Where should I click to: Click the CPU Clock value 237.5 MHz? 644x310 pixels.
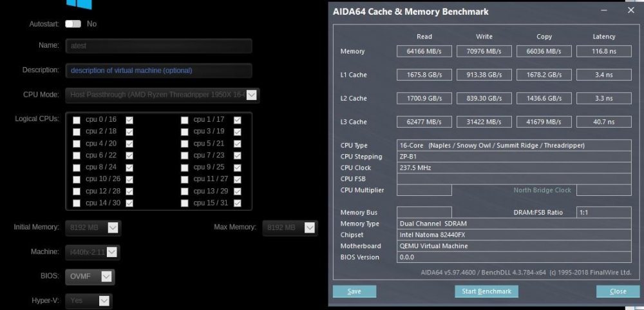[514, 168]
